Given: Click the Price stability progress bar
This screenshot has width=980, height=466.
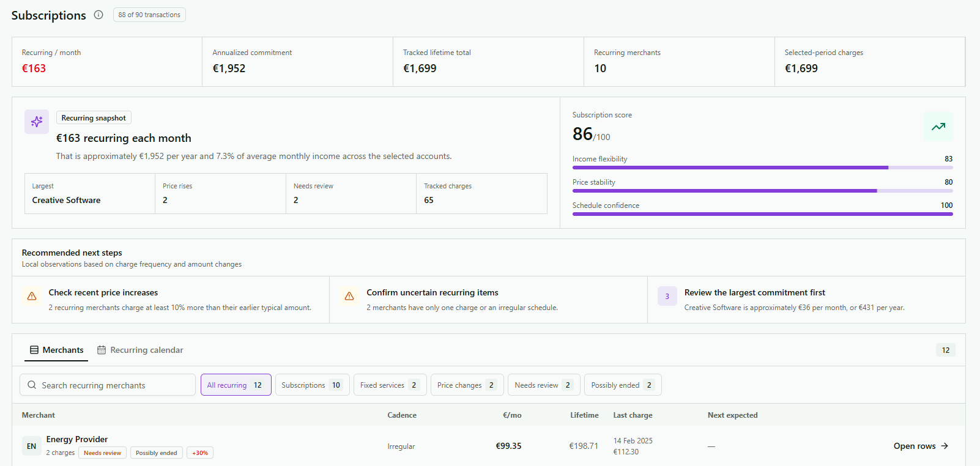Looking at the screenshot, I should click(762, 191).
